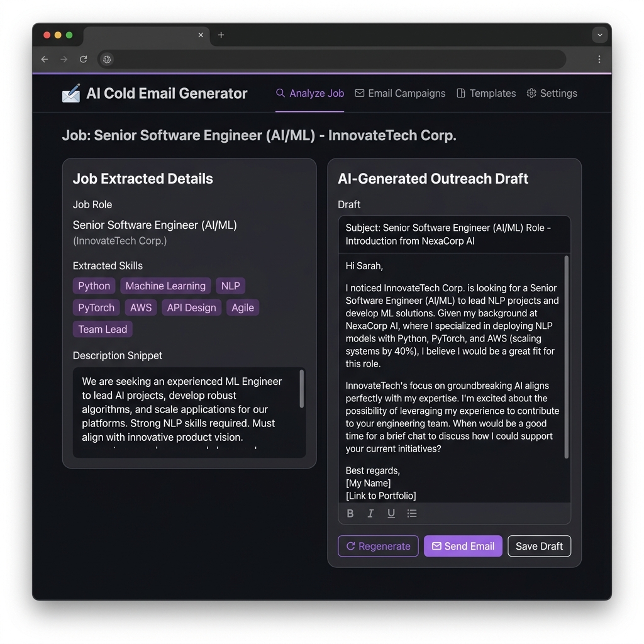Screen dimensions: 644x644
Task: Apply bold formatting in draft editor
Action: tap(350, 513)
